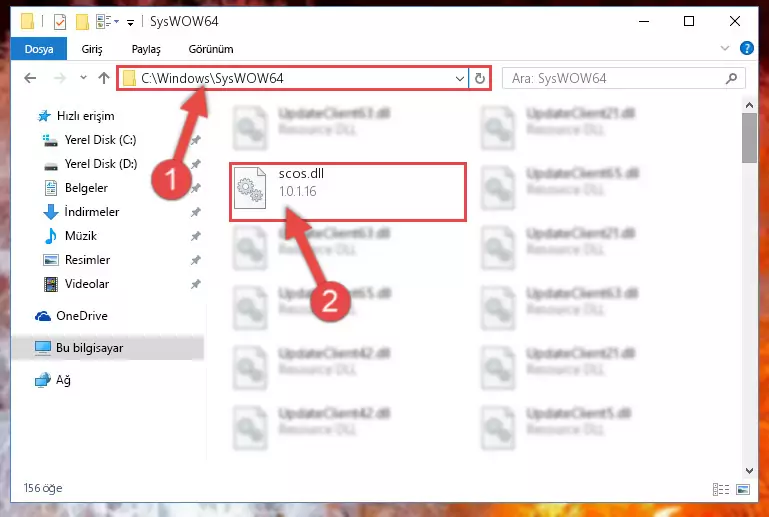Close the SysWOW64 window
Viewport: 769px width, 517px height.
[735, 21]
